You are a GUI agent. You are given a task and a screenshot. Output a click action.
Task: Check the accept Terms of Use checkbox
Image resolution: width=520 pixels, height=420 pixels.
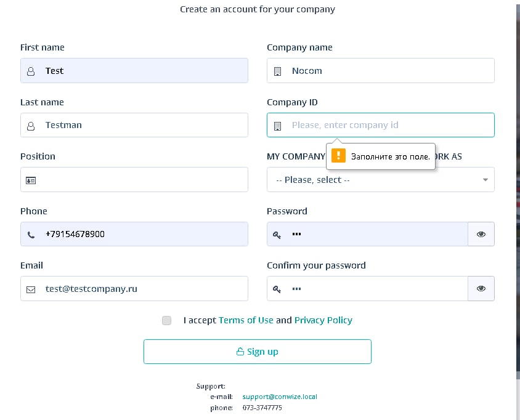click(x=166, y=320)
